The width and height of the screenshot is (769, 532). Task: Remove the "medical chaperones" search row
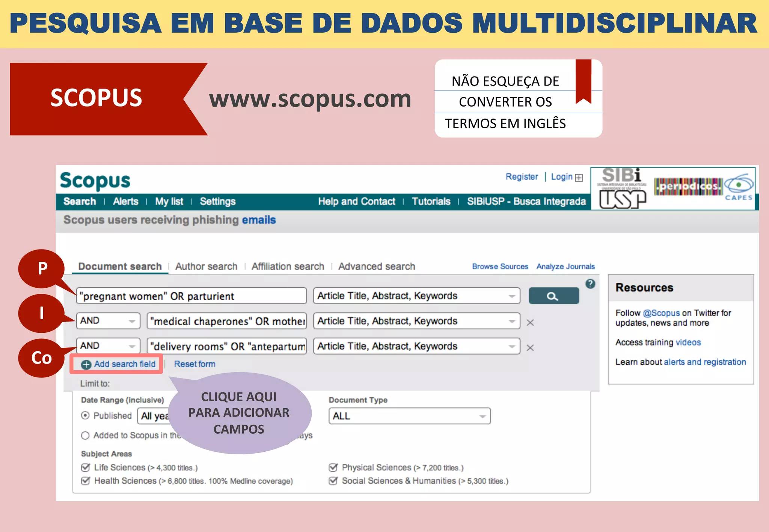coord(530,323)
